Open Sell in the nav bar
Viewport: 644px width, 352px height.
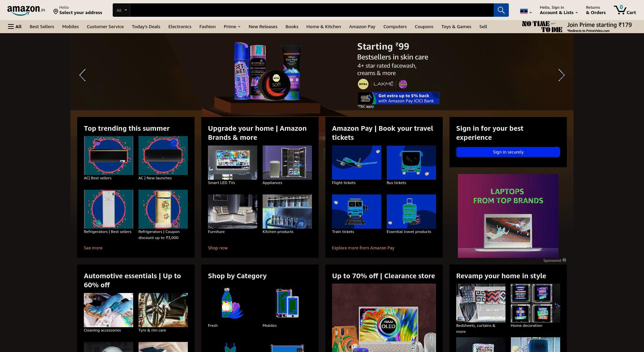483,26
